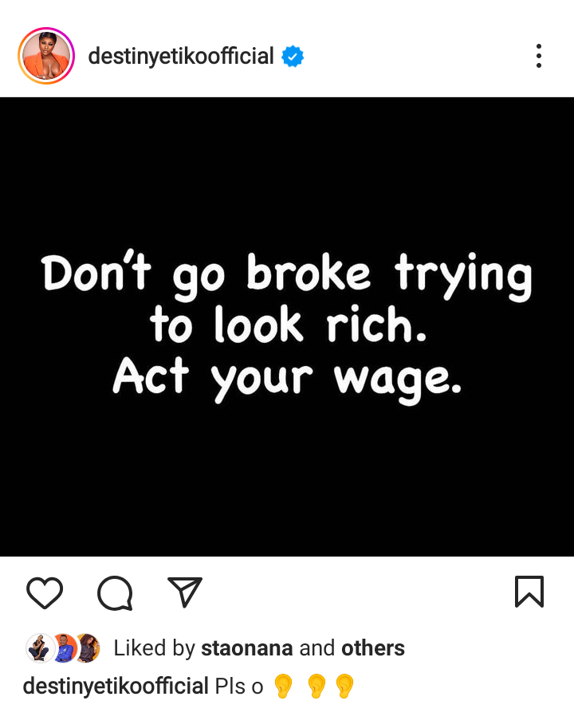Viewport: 574px width, 728px height.
Task: Tap the first ear emoji in caption
Action: click(283, 687)
